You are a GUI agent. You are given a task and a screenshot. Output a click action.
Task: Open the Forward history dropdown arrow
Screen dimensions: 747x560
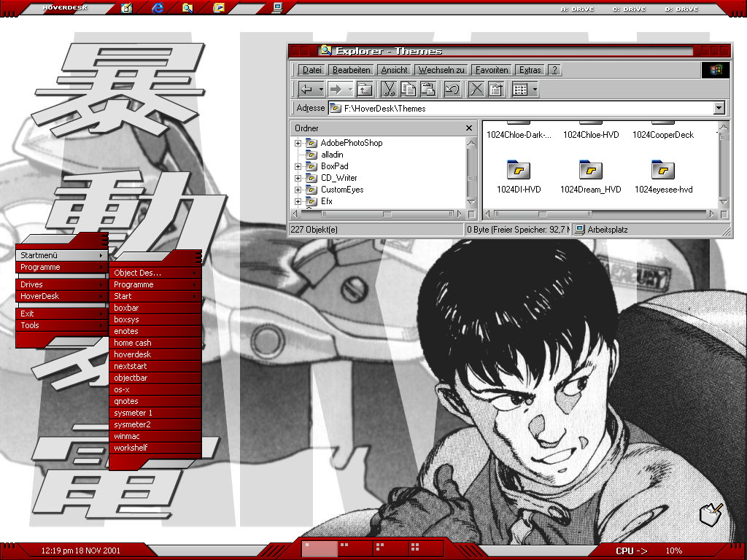[350, 89]
